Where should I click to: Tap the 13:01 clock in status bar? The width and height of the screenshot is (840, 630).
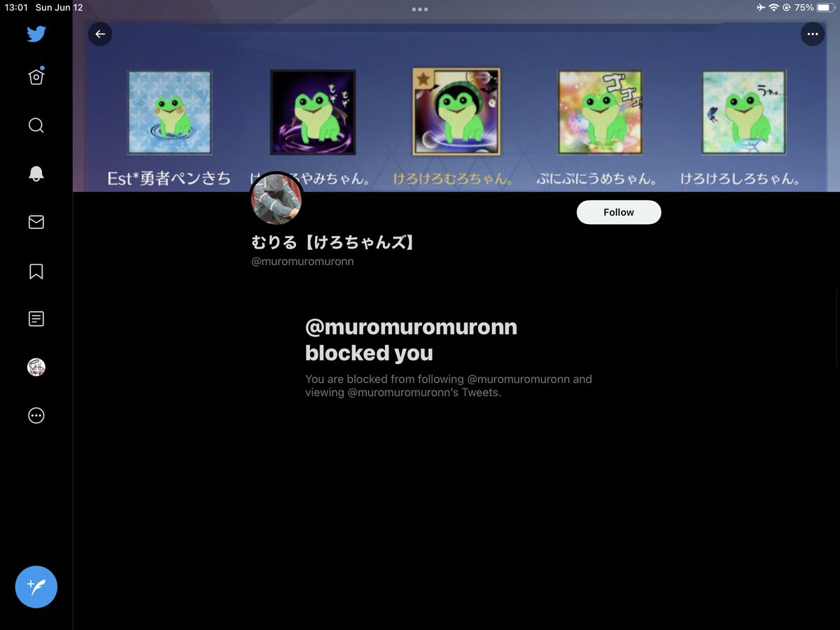pyautogui.click(x=16, y=7)
